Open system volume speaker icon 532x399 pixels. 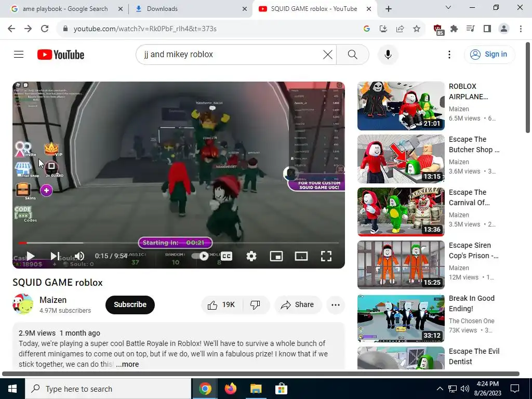465,389
